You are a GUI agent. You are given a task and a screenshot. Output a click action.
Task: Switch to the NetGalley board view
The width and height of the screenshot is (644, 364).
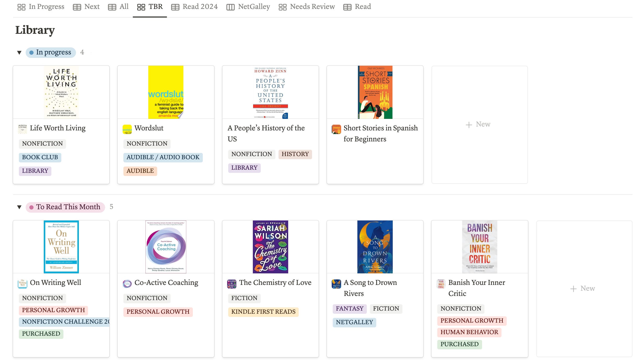(x=248, y=7)
